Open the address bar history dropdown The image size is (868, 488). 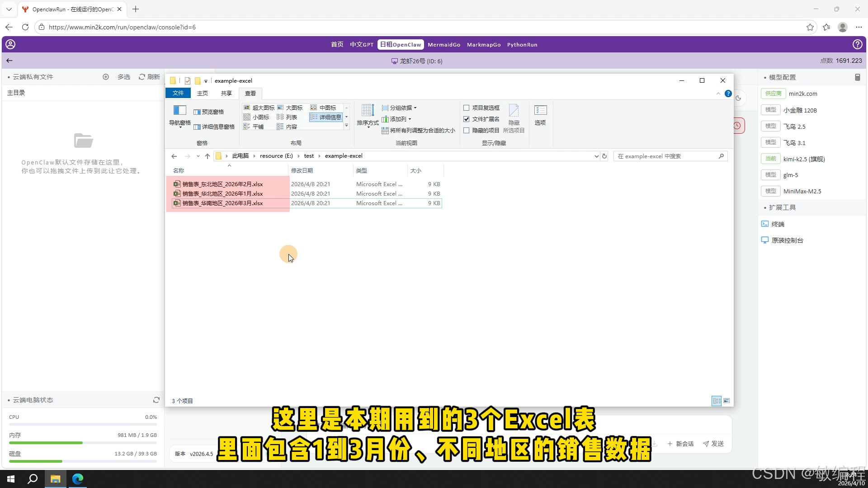pos(596,156)
